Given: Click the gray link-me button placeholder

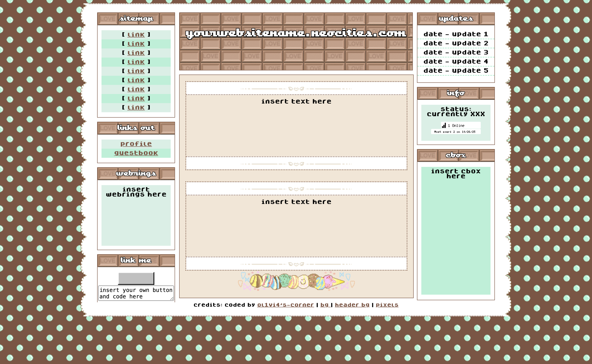Looking at the screenshot, I should (x=136, y=278).
